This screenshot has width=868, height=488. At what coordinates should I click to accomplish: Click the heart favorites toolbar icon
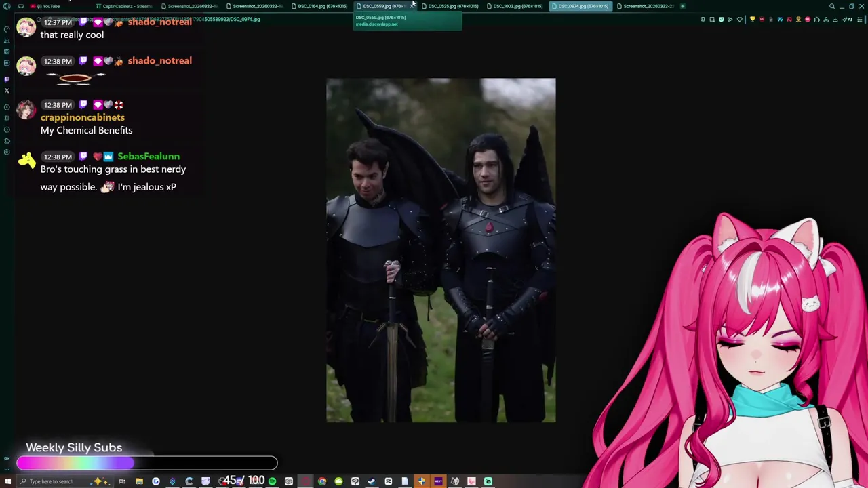coord(740,20)
